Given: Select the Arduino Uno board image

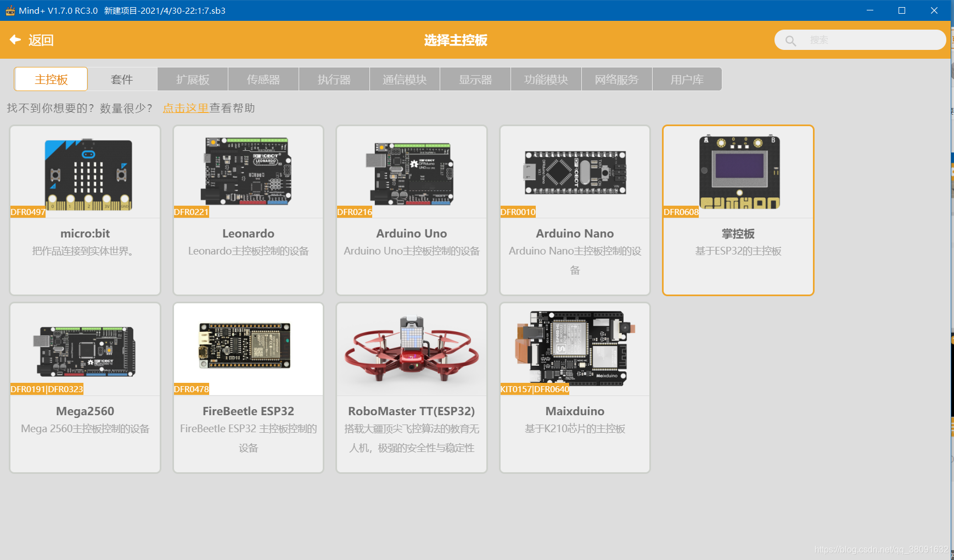Looking at the screenshot, I should [x=411, y=174].
